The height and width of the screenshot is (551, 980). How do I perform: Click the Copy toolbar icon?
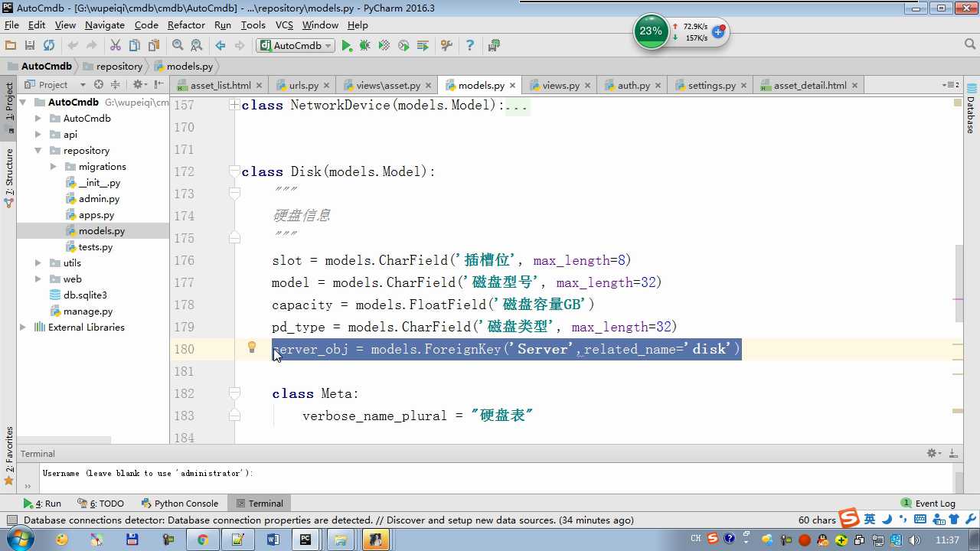135,46
